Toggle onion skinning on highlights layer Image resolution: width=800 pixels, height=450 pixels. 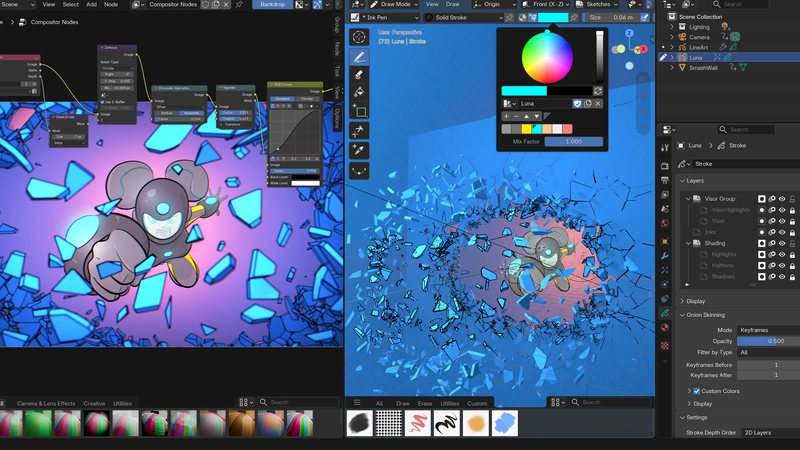772,255
